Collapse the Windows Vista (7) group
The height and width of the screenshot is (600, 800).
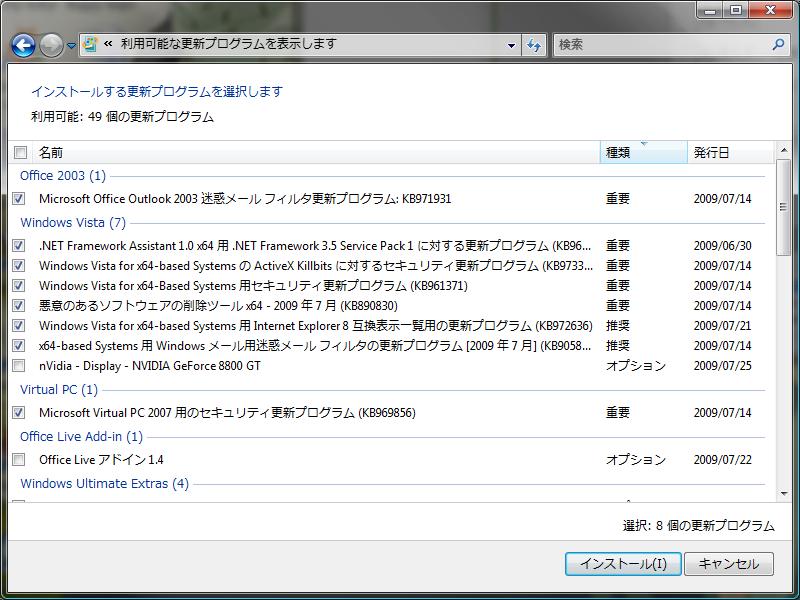[73, 222]
